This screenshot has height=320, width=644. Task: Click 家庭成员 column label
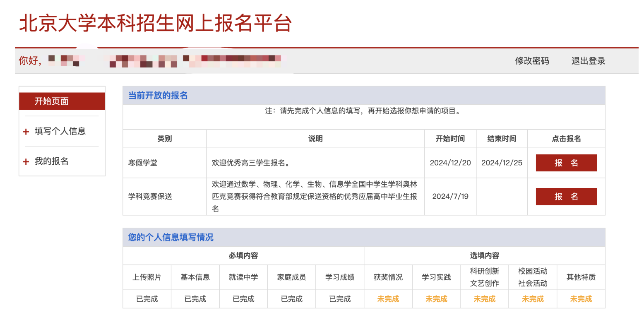coord(291,277)
